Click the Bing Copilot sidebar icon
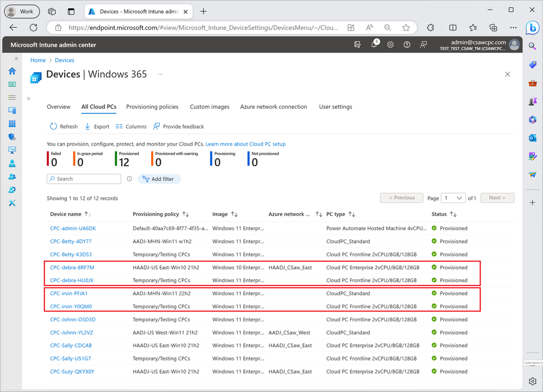The width and height of the screenshot is (543, 392). (532, 28)
